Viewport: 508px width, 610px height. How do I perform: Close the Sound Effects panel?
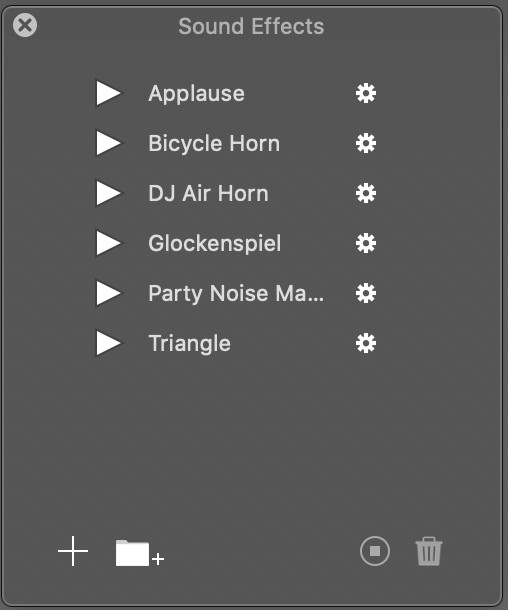25,25
